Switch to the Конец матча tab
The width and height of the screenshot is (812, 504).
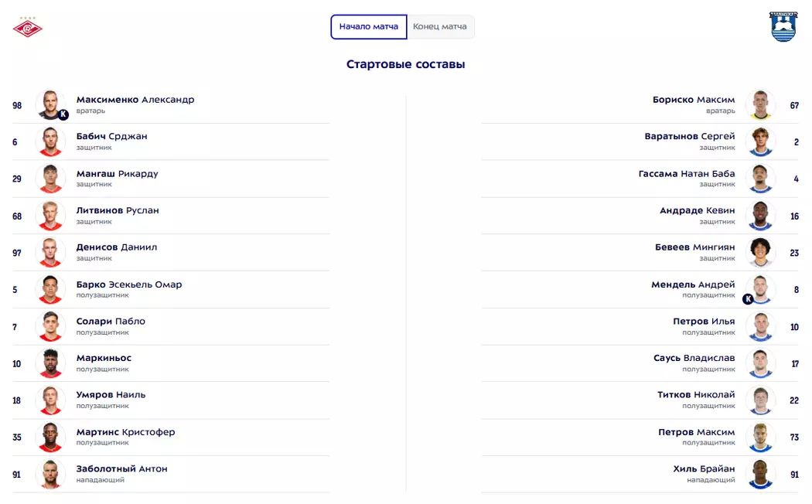[440, 27]
